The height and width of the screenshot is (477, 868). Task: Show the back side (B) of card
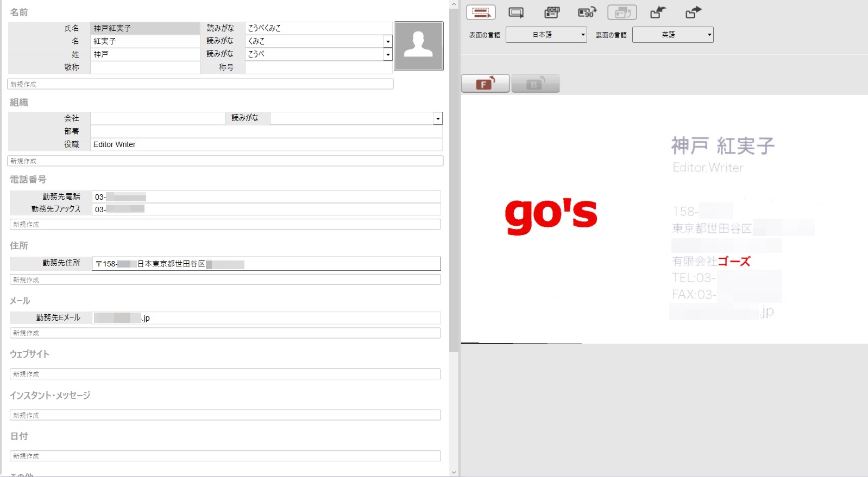pyautogui.click(x=535, y=84)
